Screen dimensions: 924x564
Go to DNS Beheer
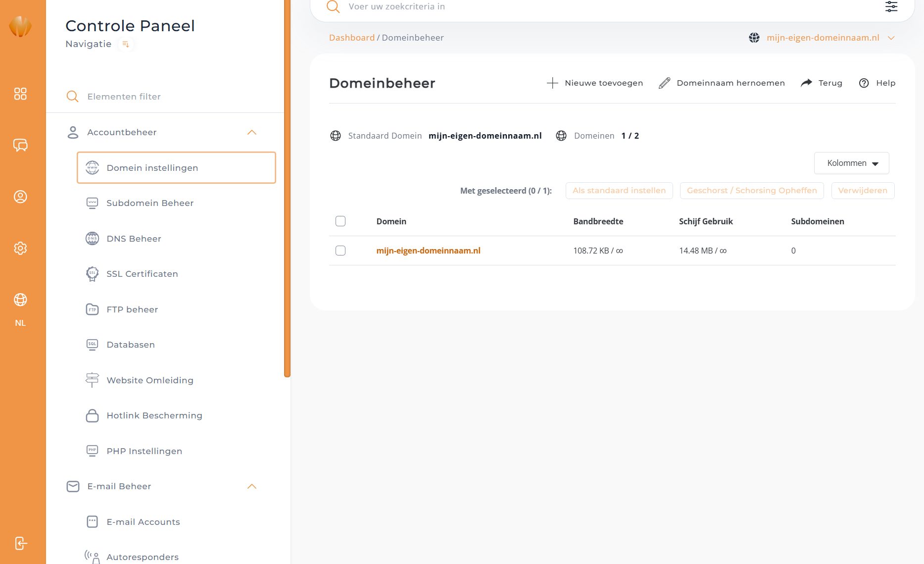point(176,239)
